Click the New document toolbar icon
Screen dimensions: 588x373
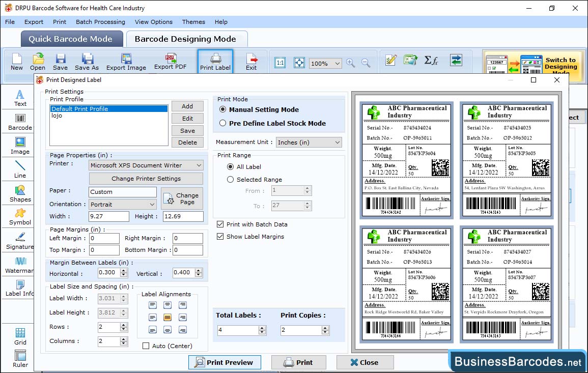pos(16,62)
